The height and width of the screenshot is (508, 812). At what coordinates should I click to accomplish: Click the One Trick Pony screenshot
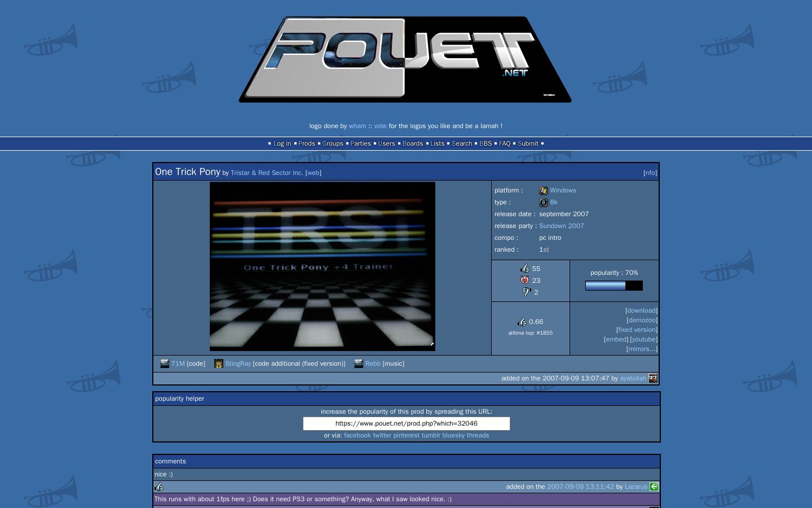tap(323, 266)
